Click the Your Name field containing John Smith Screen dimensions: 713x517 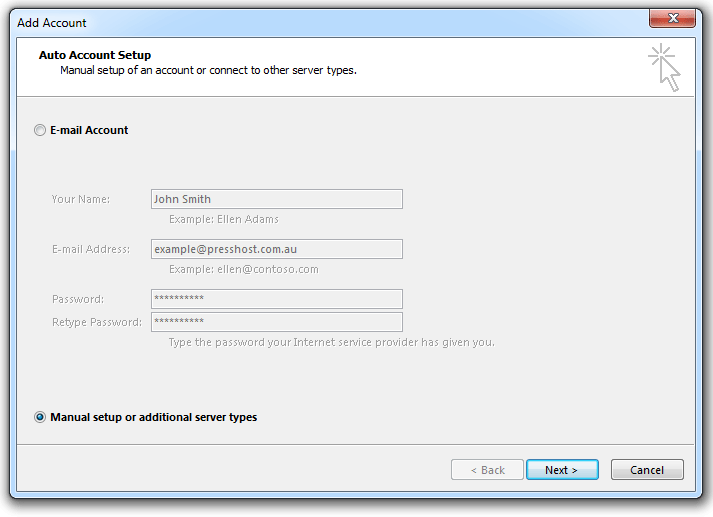(x=276, y=199)
